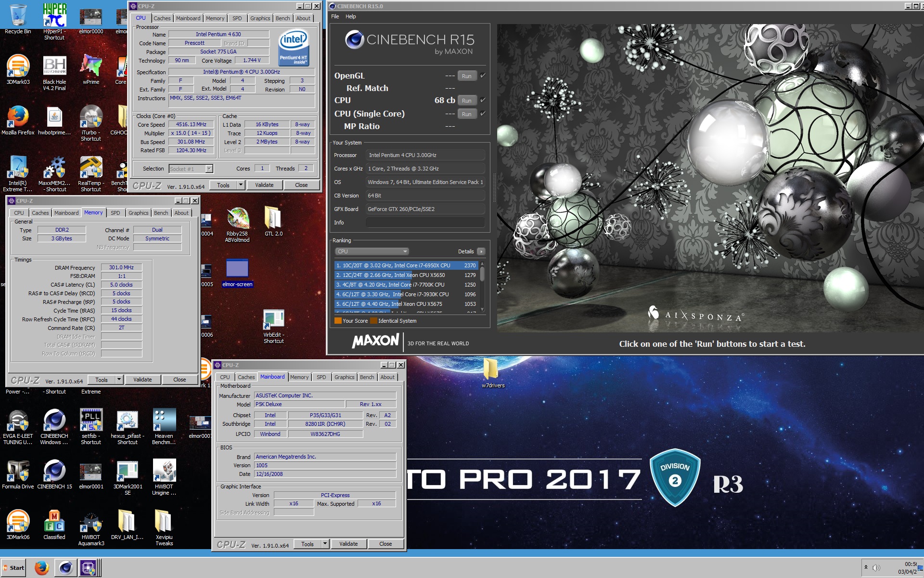Open Cinebench Help menu

351,16
